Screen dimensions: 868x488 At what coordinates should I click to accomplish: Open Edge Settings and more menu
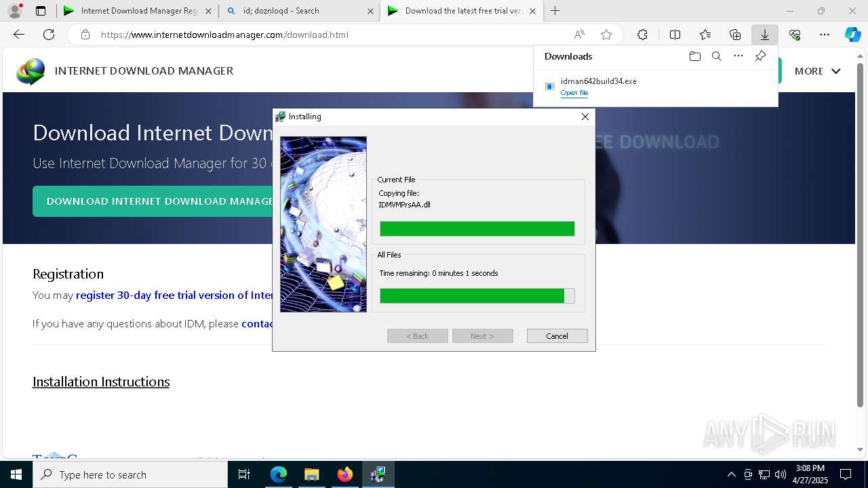tap(825, 35)
